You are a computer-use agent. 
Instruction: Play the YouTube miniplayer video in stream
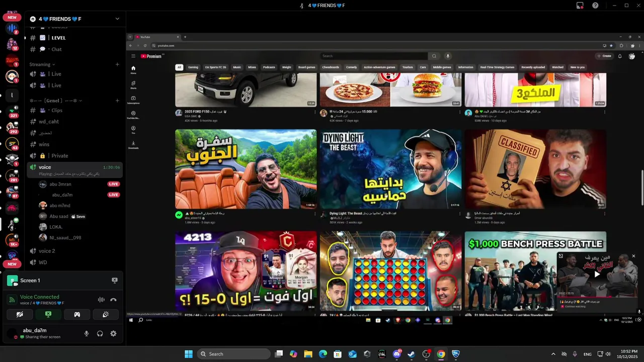(x=597, y=274)
